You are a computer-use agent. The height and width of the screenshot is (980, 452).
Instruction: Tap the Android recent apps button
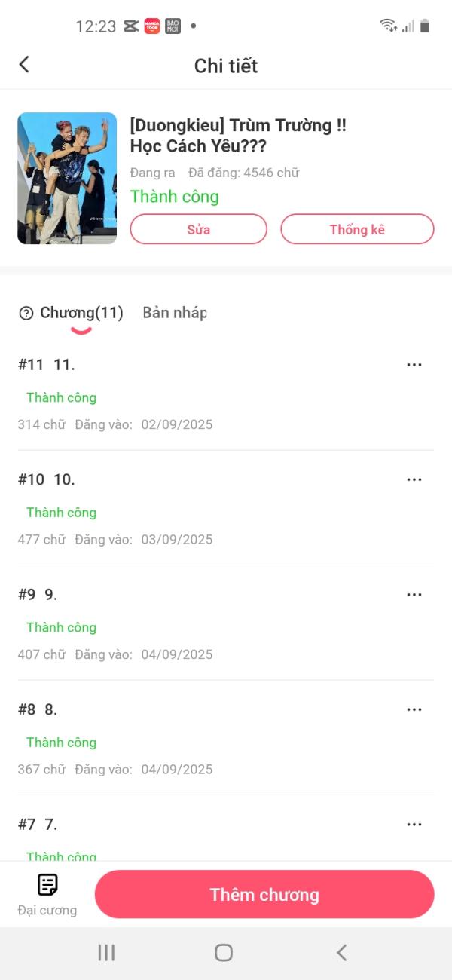click(x=106, y=953)
